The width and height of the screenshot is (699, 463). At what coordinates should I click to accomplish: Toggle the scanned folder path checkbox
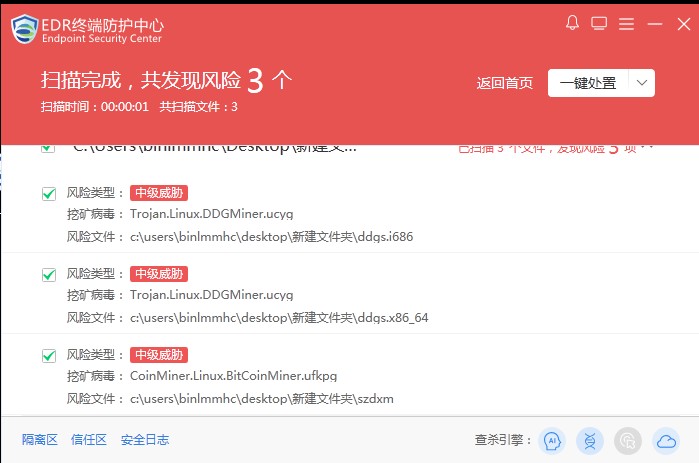tap(48, 148)
